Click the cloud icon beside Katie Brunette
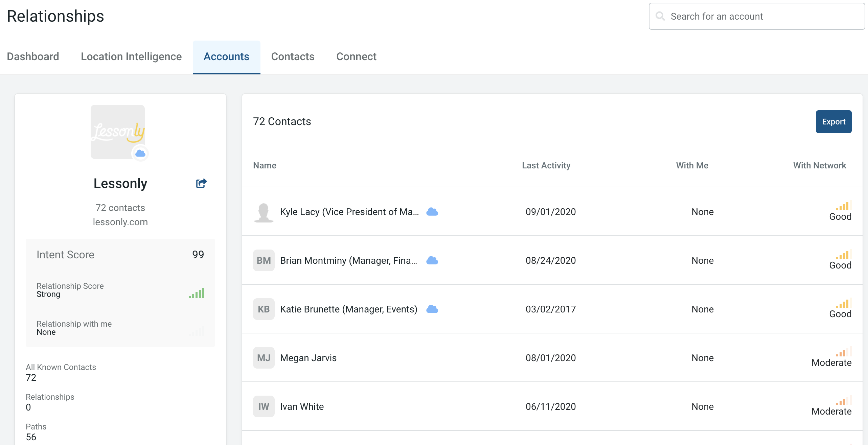This screenshot has height=445, width=868. pos(432,309)
